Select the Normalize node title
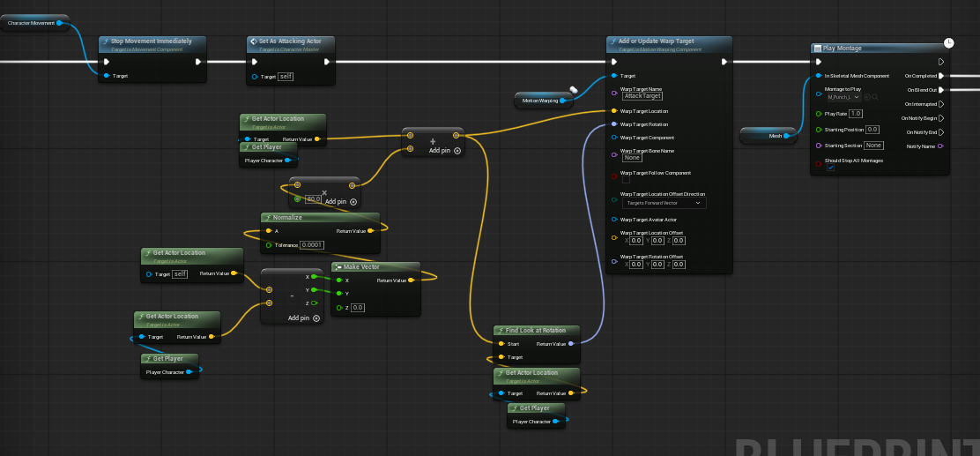The height and width of the screenshot is (456, 980). [287, 218]
